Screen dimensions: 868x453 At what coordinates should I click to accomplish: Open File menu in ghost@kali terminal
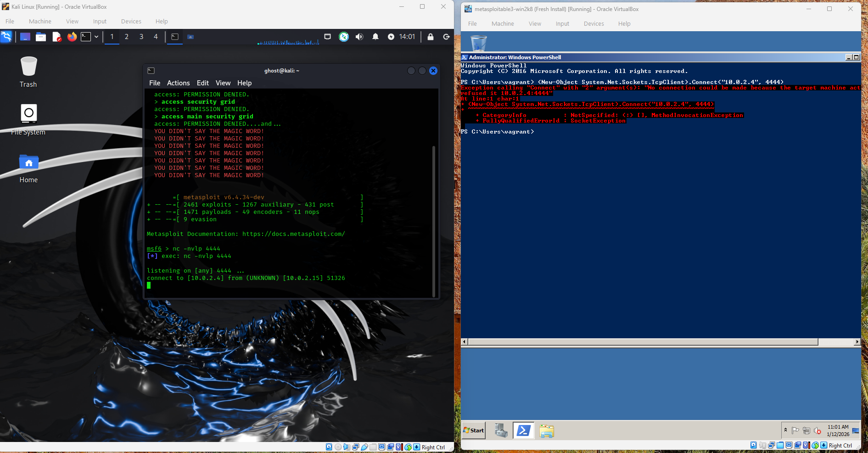coord(155,83)
